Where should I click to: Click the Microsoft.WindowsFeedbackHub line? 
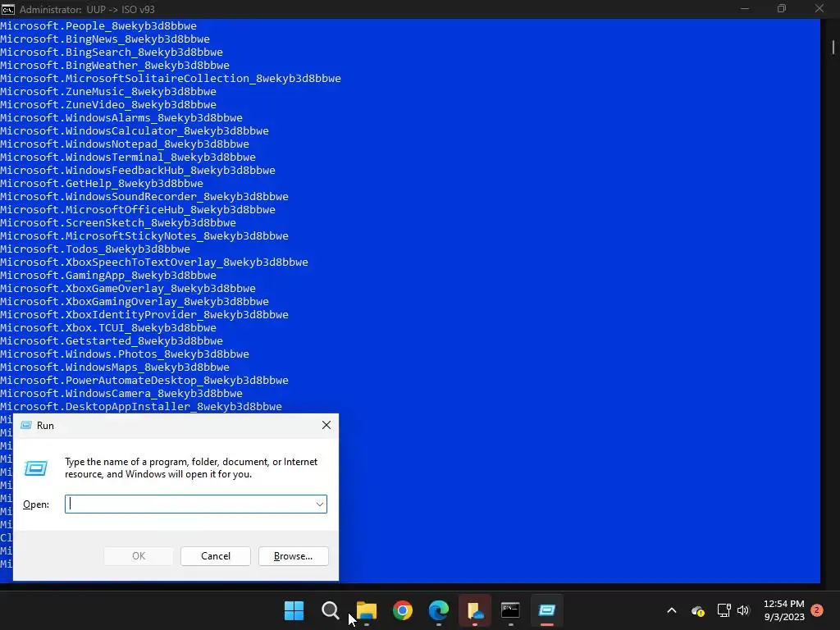138,171
